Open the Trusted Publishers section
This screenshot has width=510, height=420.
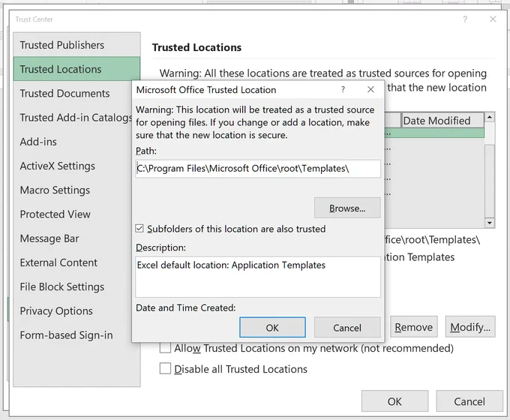pos(76,45)
